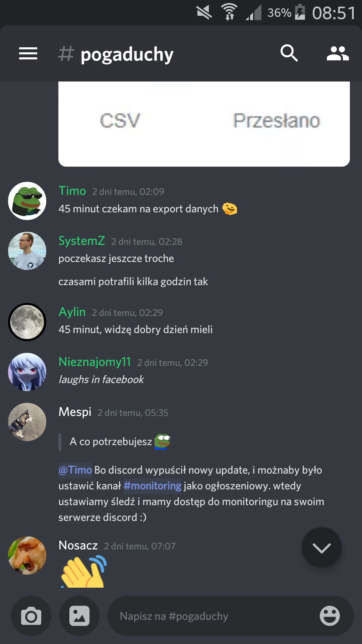362x644 pixels.
Task: Tap the waving hand emoji from Nosacz
Action: tap(84, 571)
